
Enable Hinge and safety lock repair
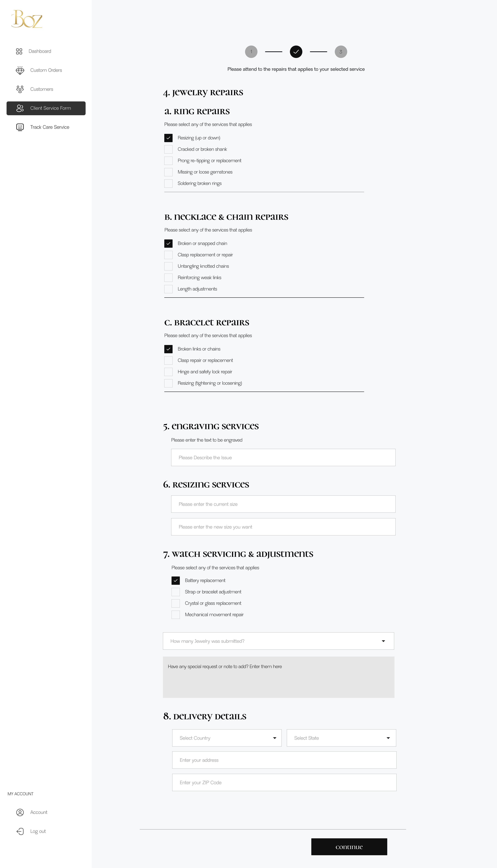coord(168,372)
